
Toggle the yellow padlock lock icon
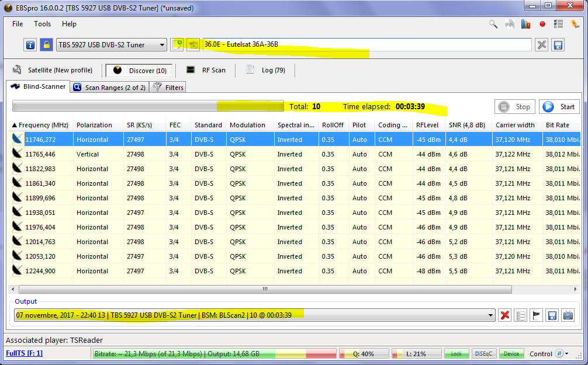[47, 45]
